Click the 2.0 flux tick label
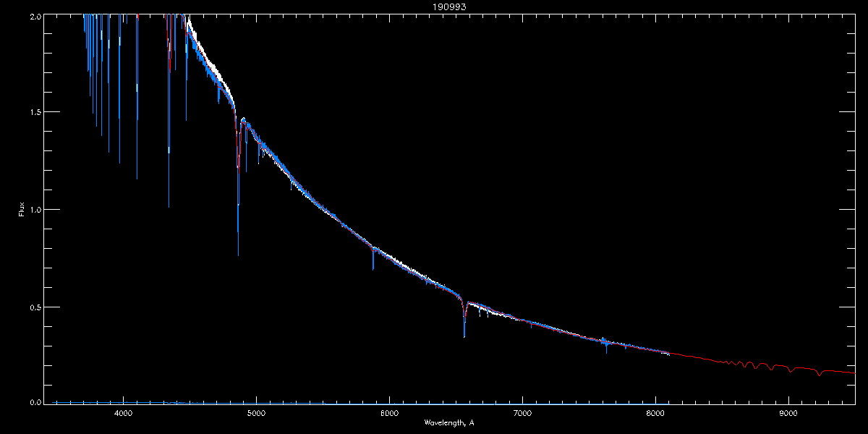 [35, 15]
